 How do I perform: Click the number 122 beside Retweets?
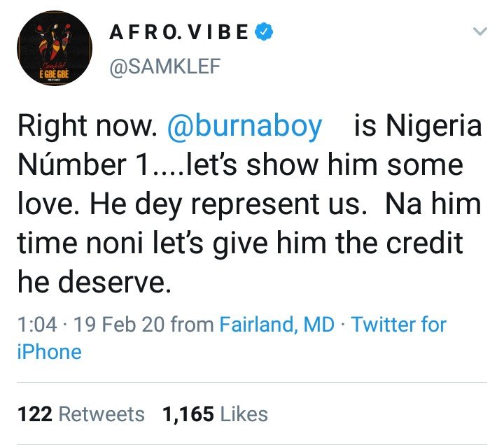[34, 414]
